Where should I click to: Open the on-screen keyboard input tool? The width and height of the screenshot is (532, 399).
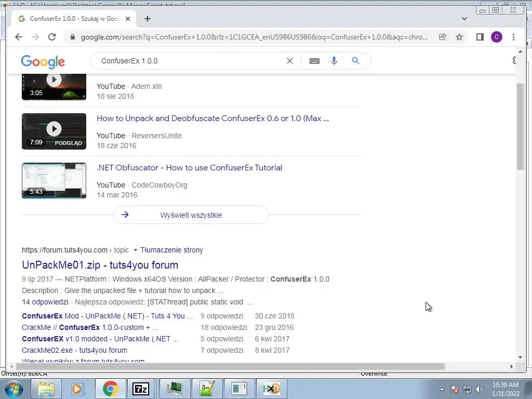[x=314, y=61]
